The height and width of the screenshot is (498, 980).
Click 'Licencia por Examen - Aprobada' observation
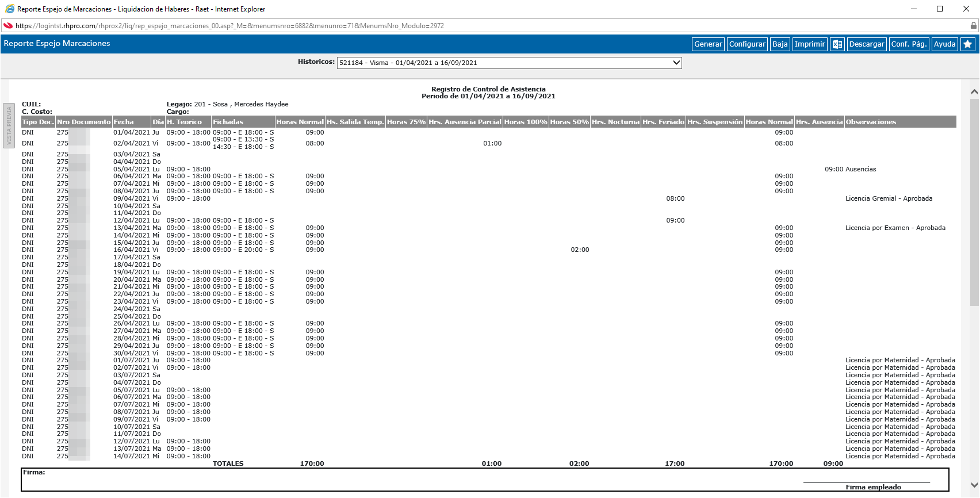tap(895, 228)
